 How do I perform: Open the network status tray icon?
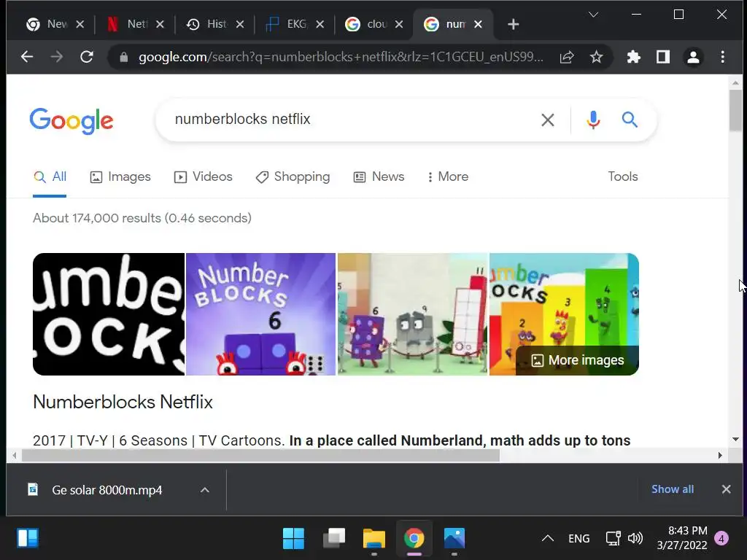click(613, 539)
